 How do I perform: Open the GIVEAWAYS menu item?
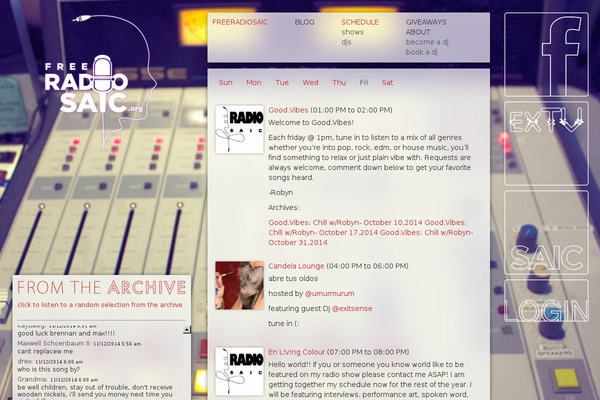coord(426,22)
